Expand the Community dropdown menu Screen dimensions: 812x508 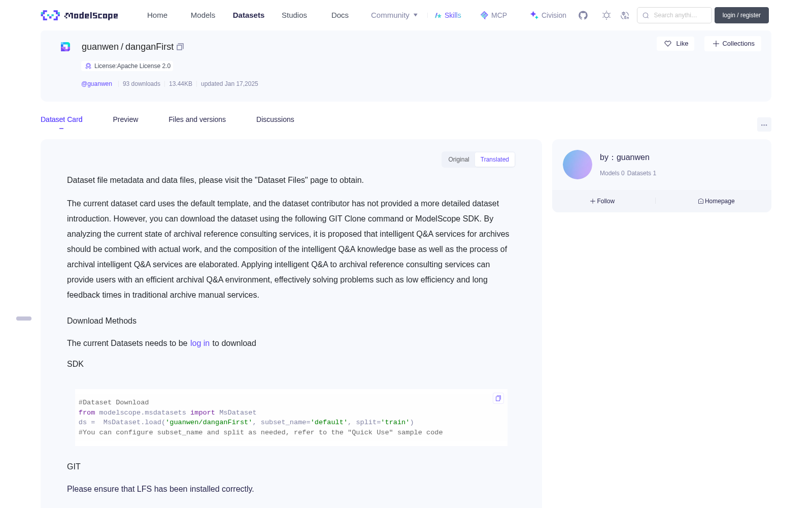394,15
